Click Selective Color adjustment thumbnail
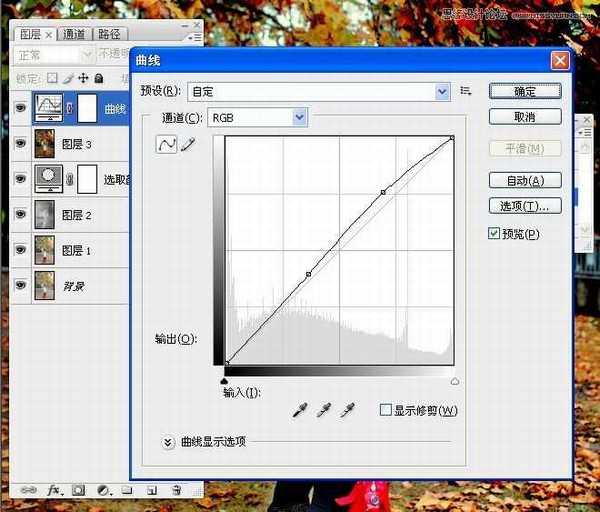Image resolution: width=600 pixels, height=512 pixels. (x=49, y=179)
